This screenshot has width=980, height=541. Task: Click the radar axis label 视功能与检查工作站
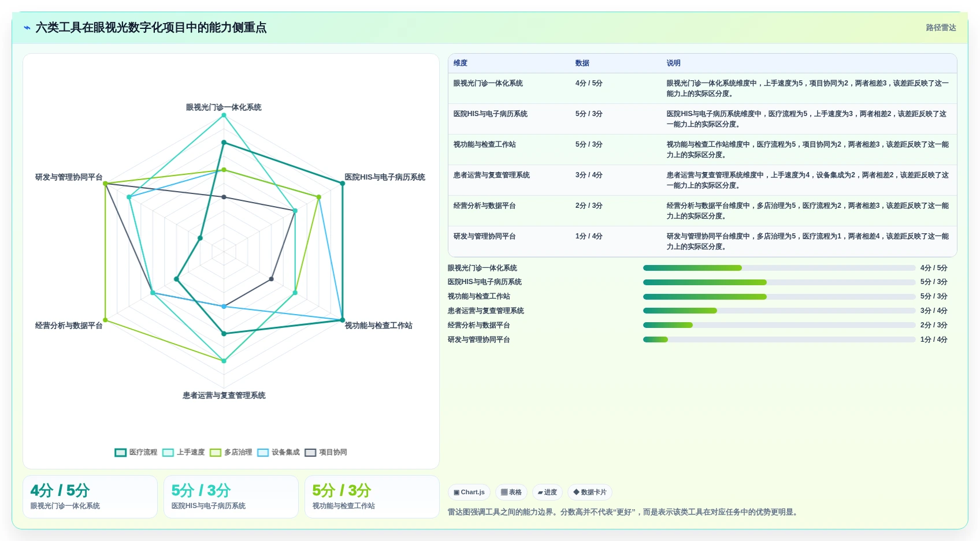[378, 326]
